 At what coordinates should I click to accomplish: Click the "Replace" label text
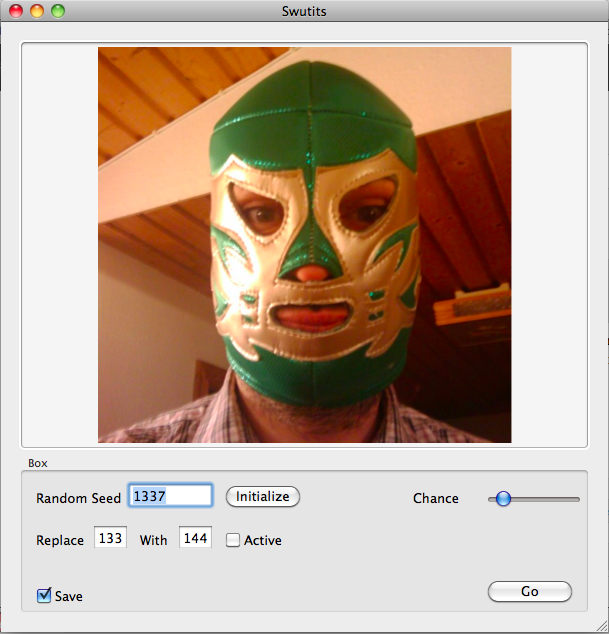pos(60,540)
